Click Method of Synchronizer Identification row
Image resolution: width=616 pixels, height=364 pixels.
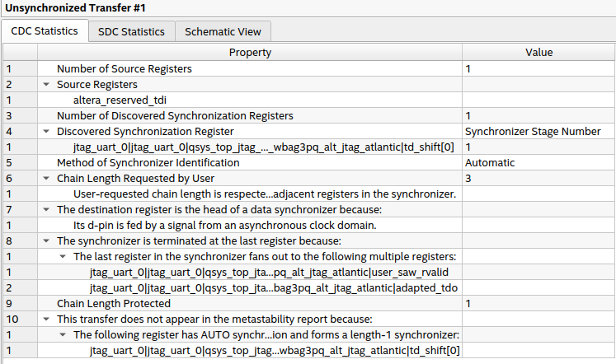pyautogui.click(x=148, y=162)
